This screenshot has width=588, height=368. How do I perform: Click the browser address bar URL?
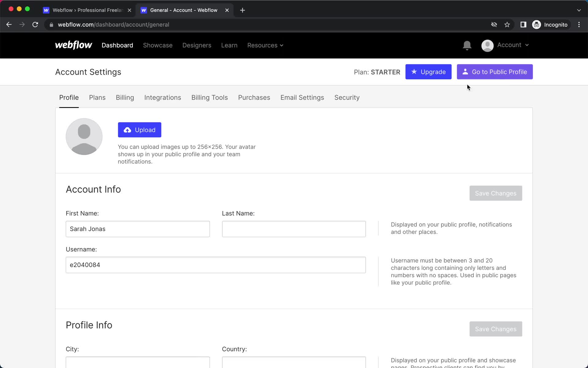pyautogui.click(x=114, y=25)
